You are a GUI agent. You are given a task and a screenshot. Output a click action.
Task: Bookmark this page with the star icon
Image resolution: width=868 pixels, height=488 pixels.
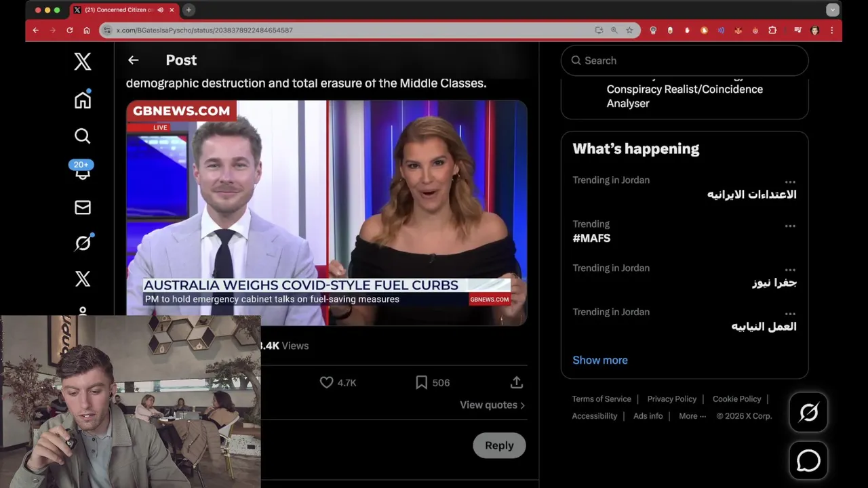629,30
